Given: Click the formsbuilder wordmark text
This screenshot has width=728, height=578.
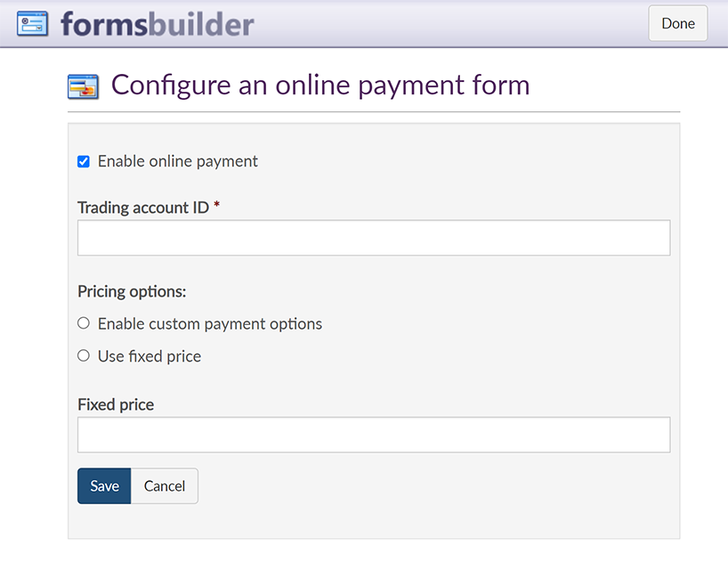Looking at the screenshot, I should (158, 24).
